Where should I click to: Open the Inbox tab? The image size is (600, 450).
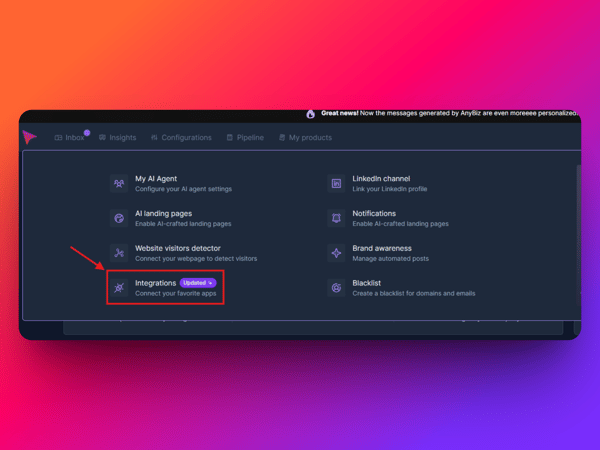tap(69, 138)
